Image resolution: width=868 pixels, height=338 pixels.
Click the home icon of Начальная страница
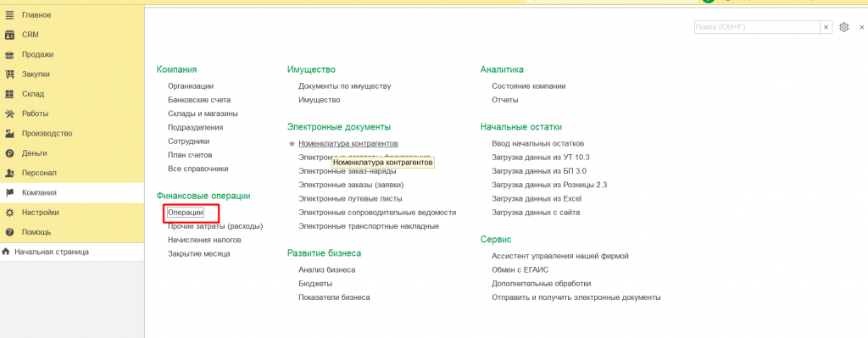[6, 252]
